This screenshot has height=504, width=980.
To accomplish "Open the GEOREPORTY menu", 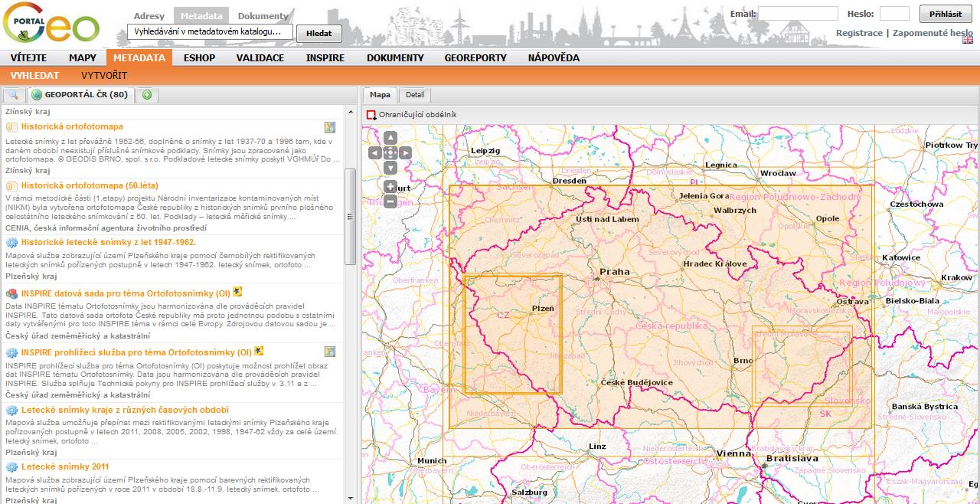I will coord(475,57).
